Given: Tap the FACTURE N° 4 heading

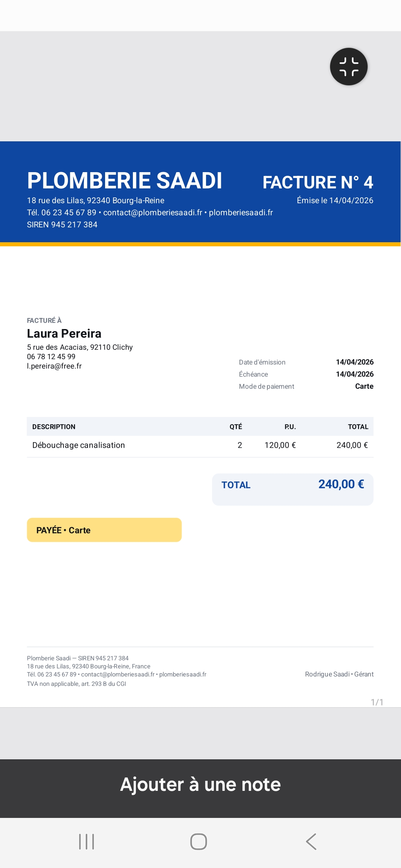Looking at the screenshot, I should tap(318, 182).
